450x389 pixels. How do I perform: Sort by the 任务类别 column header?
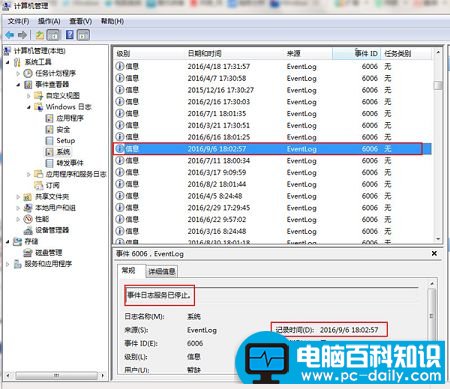[x=398, y=54]
